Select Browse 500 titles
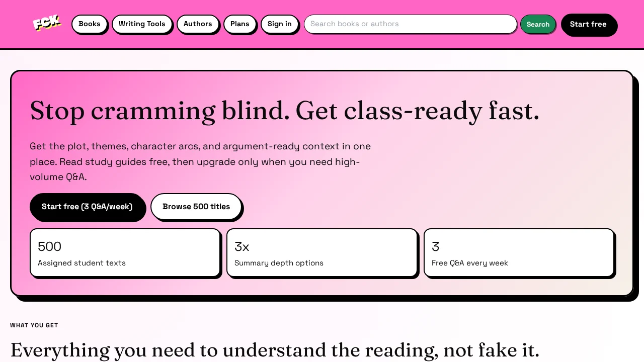Screen dimensions: 644x362 (x=196, y=207)
